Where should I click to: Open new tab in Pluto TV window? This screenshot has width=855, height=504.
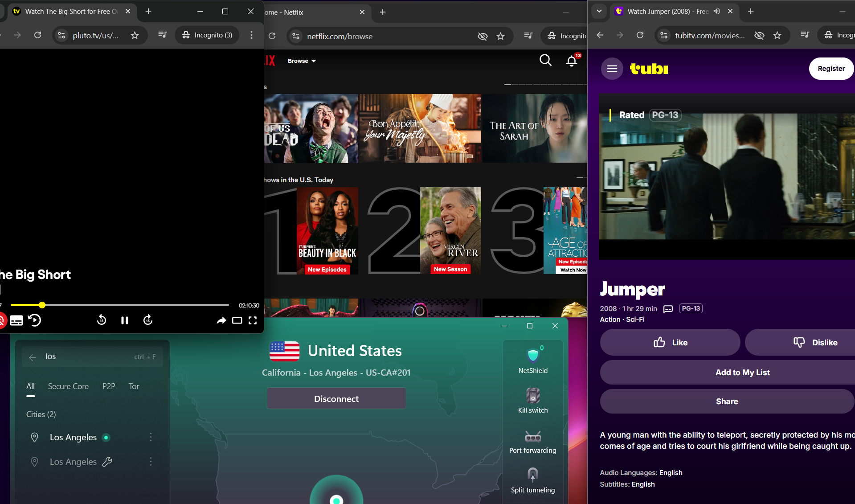(x=148, y=12)
